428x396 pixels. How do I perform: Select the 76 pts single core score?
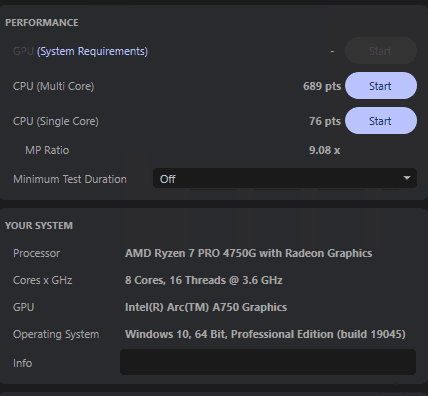coord(325,121)
